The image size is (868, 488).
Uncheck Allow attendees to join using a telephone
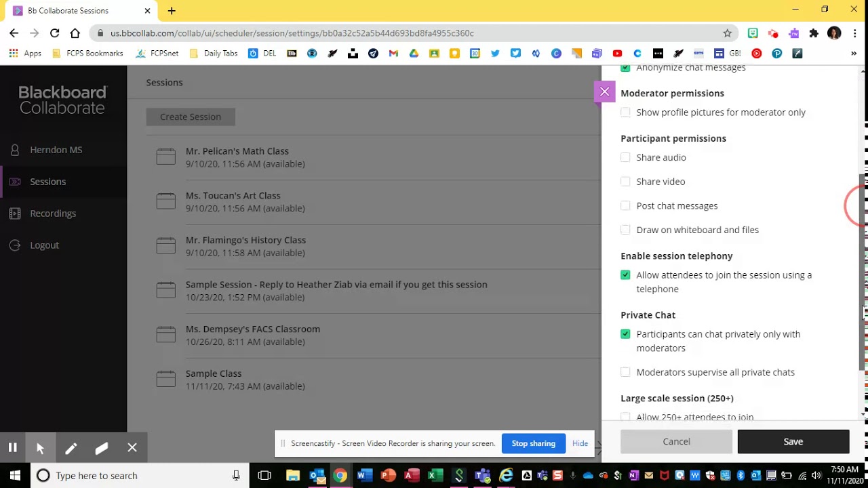tap(625, 275)
